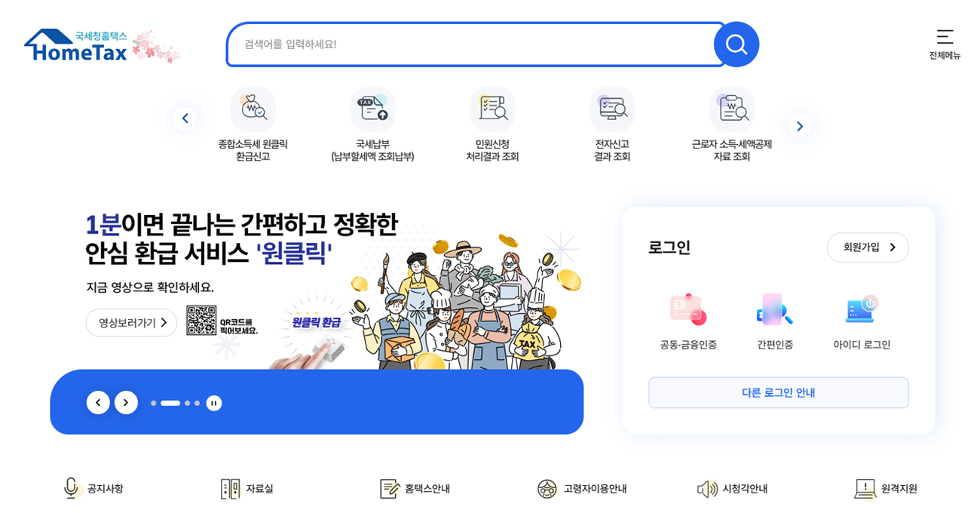Show next shortcut icons with right chevron

point(800,126)
